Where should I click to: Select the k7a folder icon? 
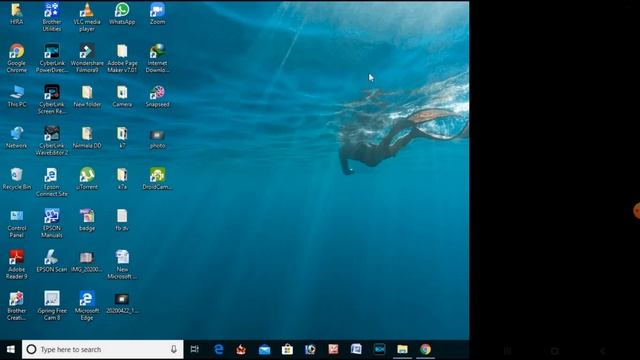(122, 179)
